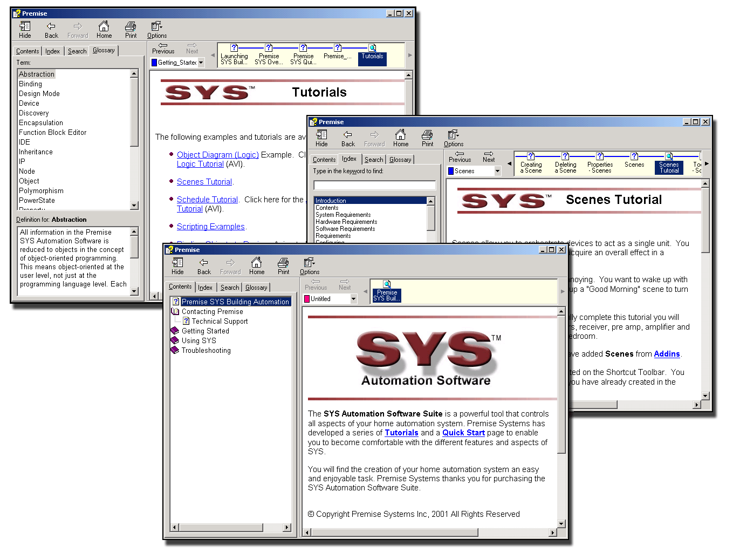Click Print icon in the Tutorials window

(x=131, y=30)
